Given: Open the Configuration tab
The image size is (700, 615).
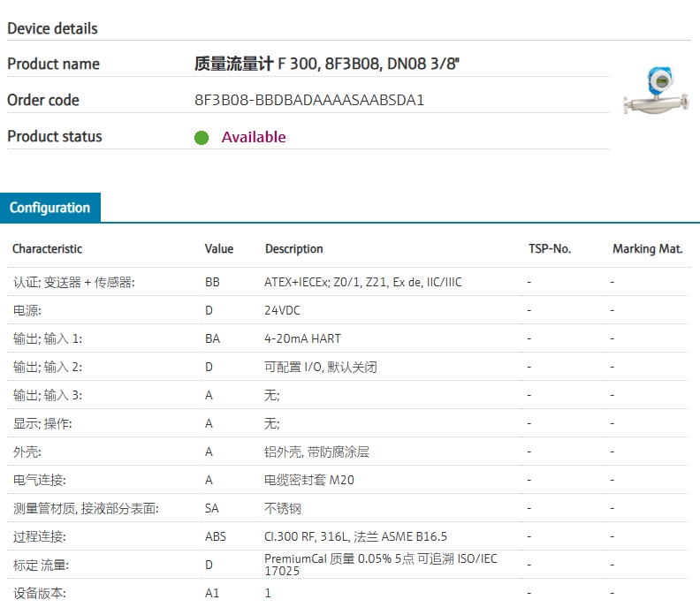Looking at the screenshot, I should [50, 208].
